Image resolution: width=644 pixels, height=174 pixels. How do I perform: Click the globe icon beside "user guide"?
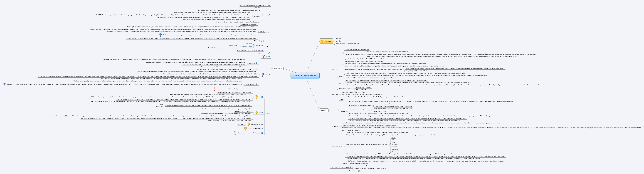(262, 51)
